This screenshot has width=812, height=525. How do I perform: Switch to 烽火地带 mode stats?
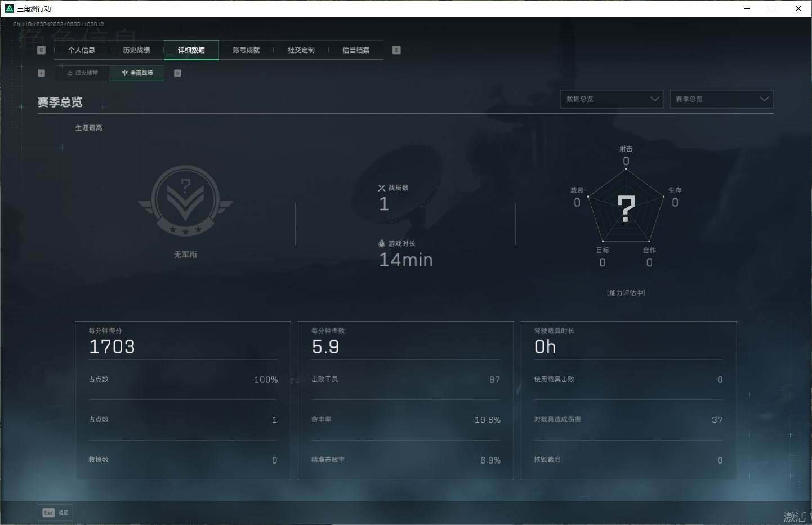pyautogui.click(x=82, y=73)
